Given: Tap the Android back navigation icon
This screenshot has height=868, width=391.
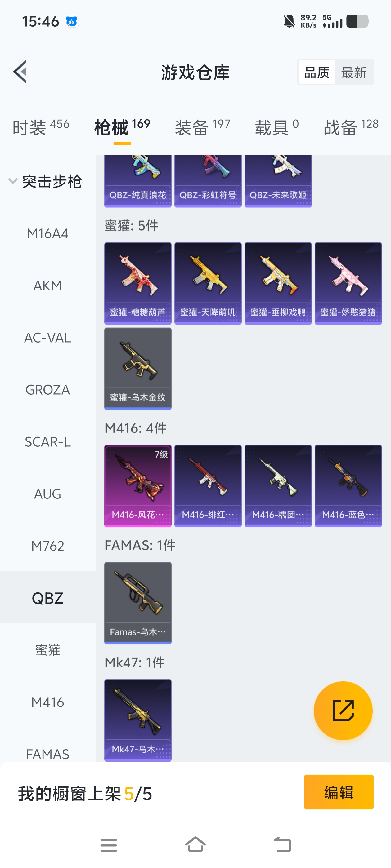Looking at the screenshot, I should (282, 844).
